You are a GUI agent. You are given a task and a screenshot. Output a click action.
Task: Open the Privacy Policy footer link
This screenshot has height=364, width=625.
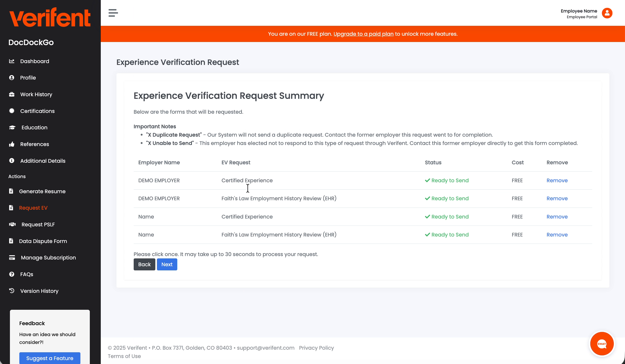pyautogui.click(x=316, y=348)
